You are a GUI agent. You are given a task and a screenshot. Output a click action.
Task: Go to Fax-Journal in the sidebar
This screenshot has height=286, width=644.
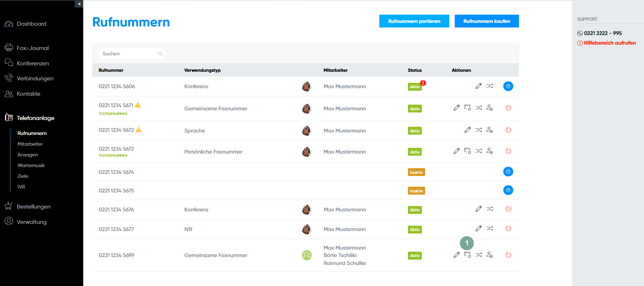[33, 48]
